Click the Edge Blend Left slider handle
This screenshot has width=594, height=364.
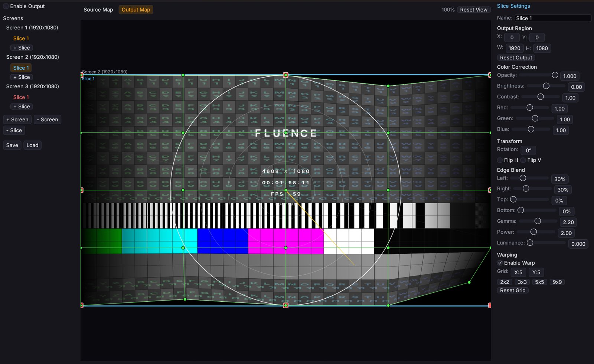(x=523, y=178)
